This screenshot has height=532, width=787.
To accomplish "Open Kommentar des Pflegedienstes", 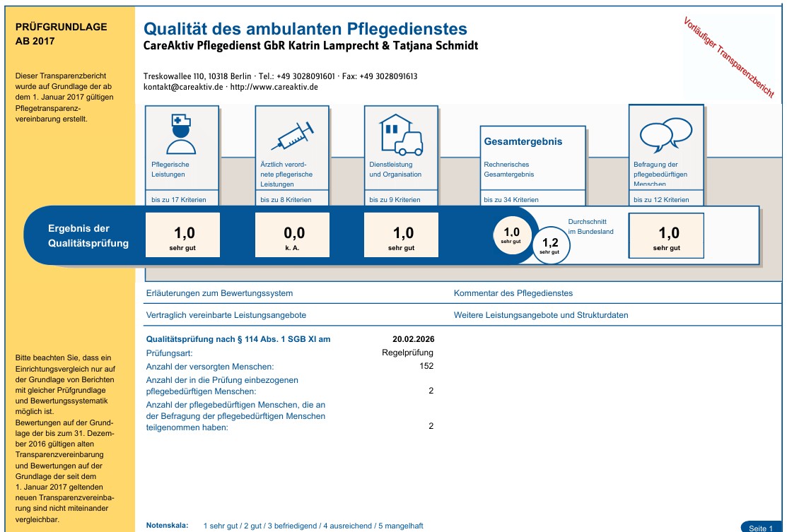I will [513, 293].
